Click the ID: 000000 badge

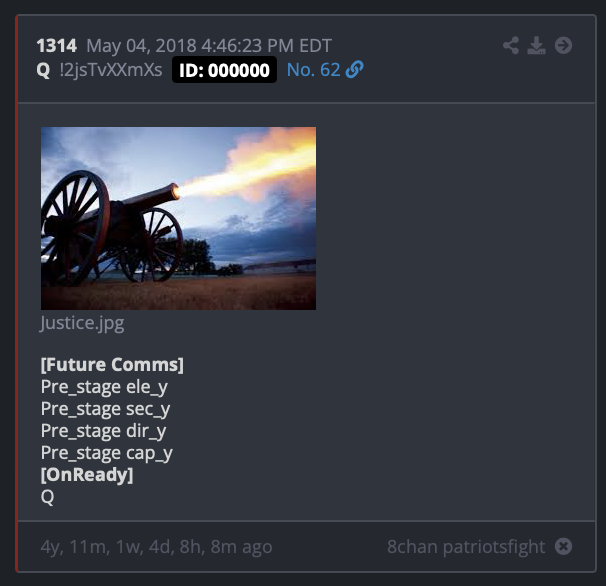point(224,70)
